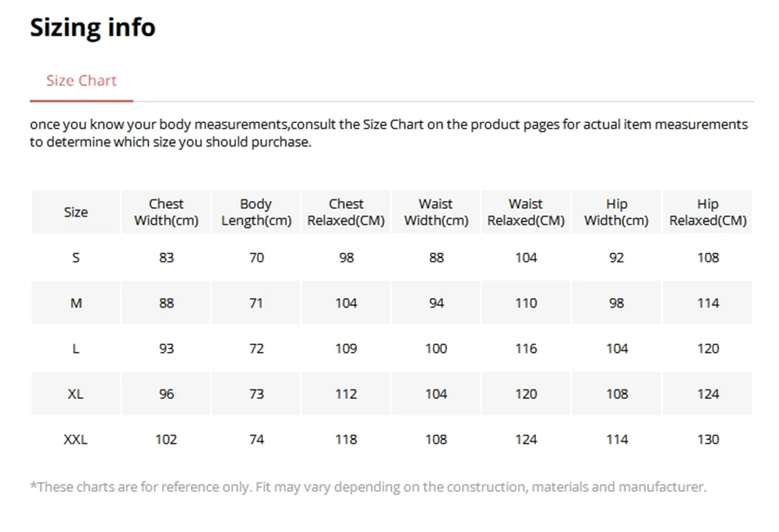This screenshot has height=532, width=779.
Task: Select the Size column header
Action: click(76, 212)
